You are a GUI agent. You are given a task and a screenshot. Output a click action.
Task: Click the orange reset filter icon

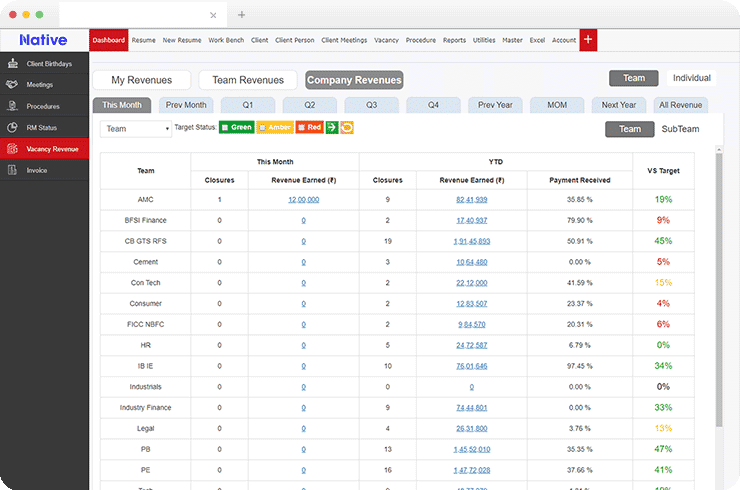click(x=347, y=128)
